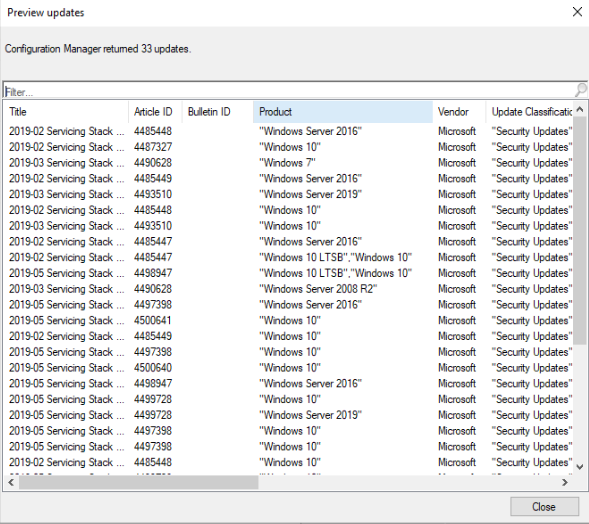The image size is (589, 524).
Task: Click the Servicing Stack title in the 4500640 row
Action: click(66, 368)
